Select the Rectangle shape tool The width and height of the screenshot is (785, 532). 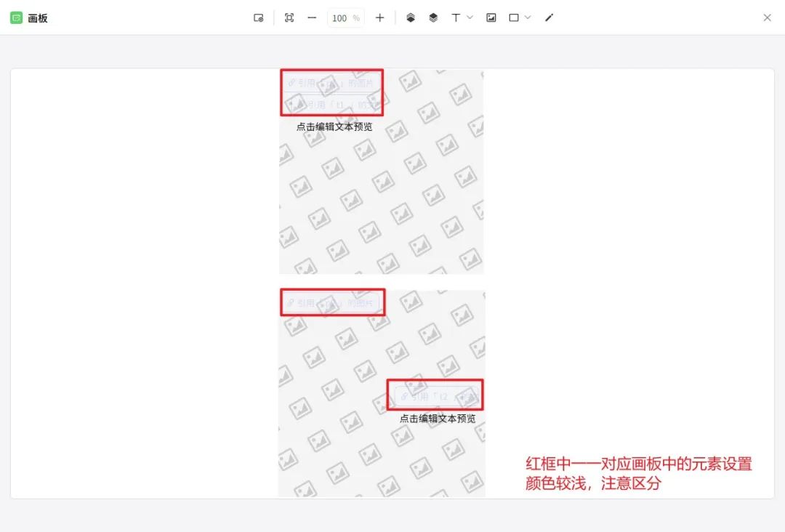(x=514, y=18)
